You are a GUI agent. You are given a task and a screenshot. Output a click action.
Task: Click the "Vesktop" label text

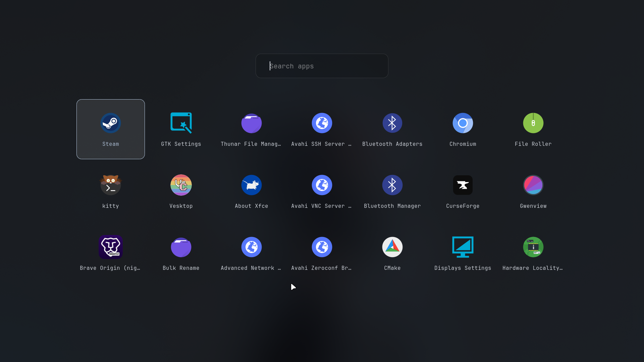(x=181, y=206)
